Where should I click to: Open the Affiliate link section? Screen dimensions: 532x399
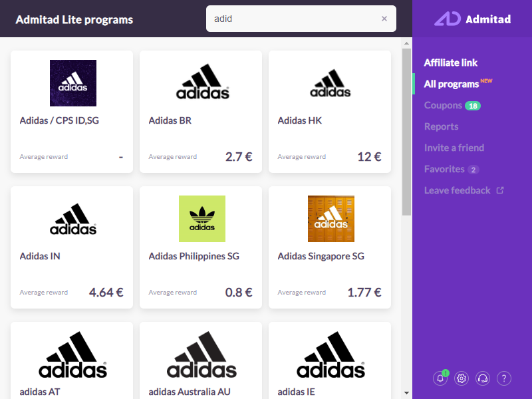[x=451, y=63]
